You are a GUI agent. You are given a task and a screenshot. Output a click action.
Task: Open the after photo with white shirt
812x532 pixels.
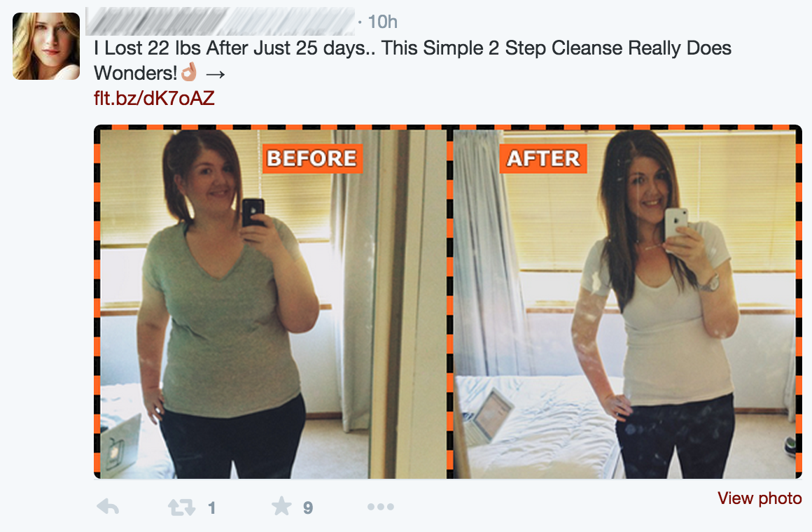624,304
